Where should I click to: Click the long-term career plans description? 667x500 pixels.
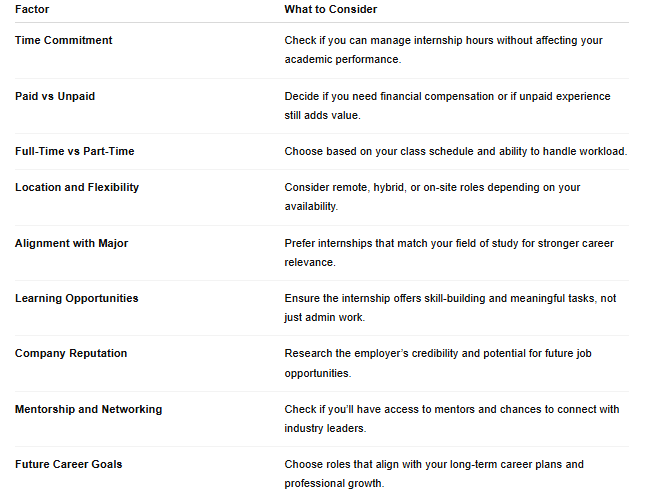[434, 474]
